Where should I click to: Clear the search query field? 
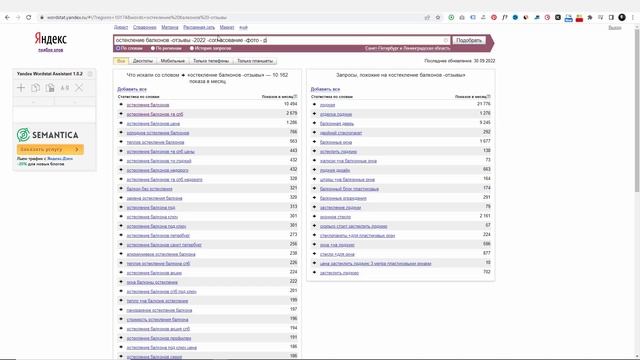[x=446, y=40]
